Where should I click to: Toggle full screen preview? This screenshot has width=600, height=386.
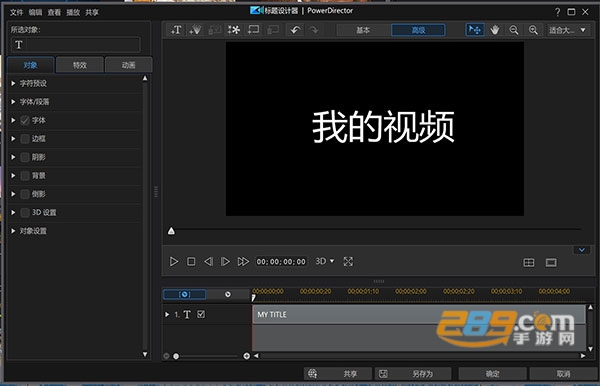point(348,262)
